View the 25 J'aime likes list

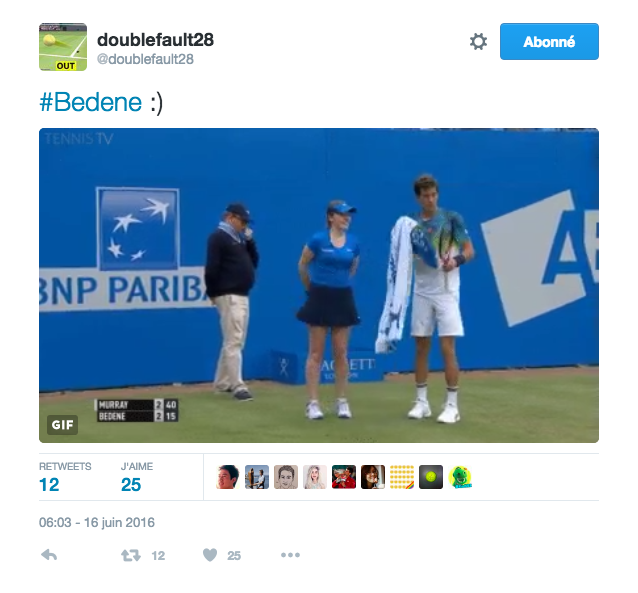[x=137, y=476]
